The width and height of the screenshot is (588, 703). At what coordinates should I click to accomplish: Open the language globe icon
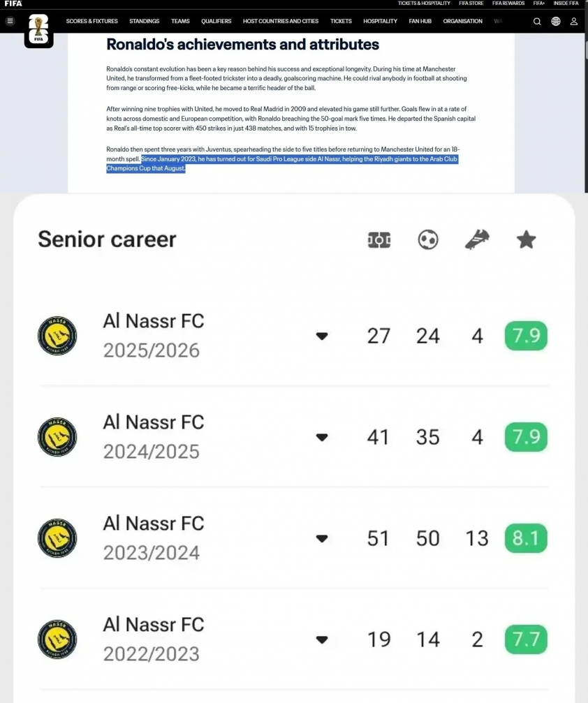556,21
